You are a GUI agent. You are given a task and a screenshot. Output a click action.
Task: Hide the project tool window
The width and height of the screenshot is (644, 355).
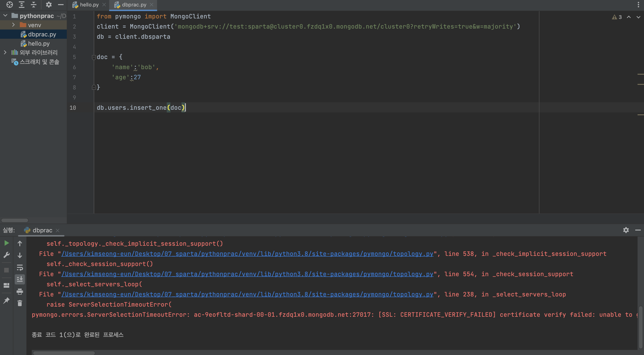tap(61, 5)
